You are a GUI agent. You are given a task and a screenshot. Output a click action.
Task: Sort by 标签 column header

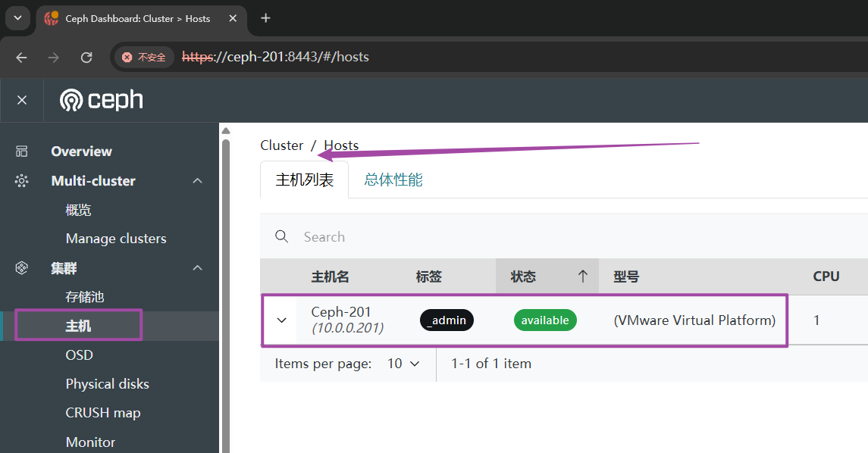pyautogui.click(x=428, y=276)
